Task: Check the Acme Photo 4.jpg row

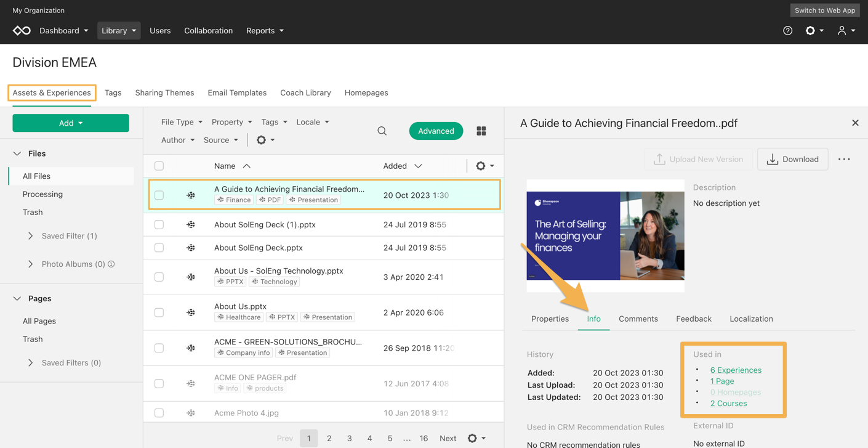Action: (159, 413)
